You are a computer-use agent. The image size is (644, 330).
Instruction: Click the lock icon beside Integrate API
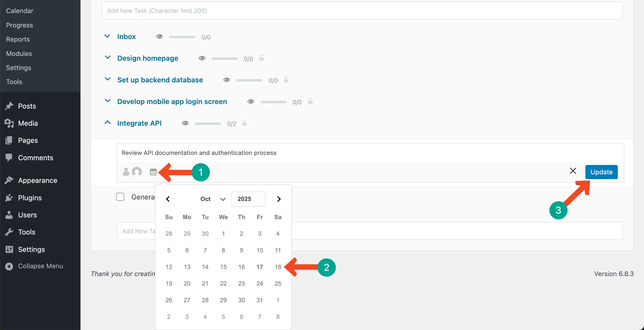click(245, 123)
